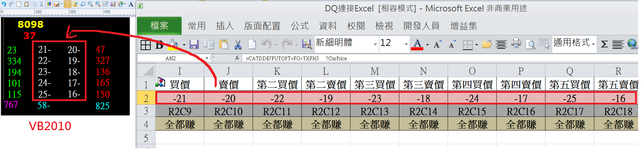Open the 通用格式 number format dropdown
Screen dimensions: 644x149
pyautogui.click(x=593, y=45)
